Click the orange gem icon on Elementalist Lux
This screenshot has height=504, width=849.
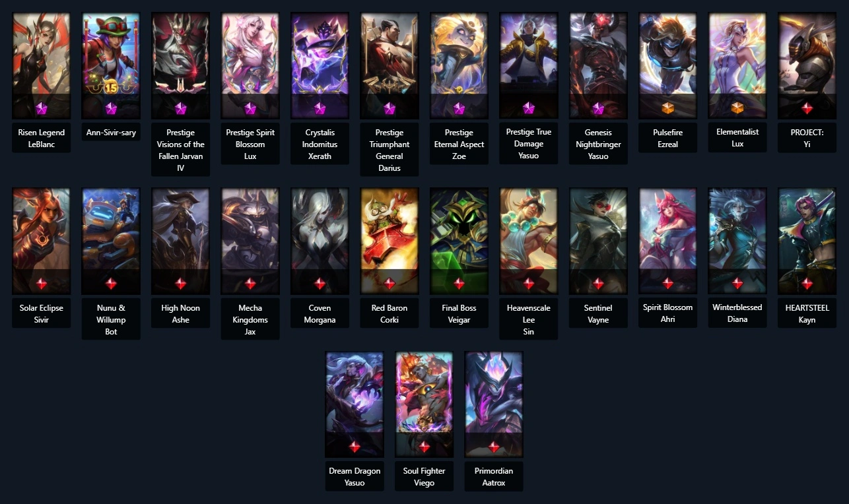[737, 108]
